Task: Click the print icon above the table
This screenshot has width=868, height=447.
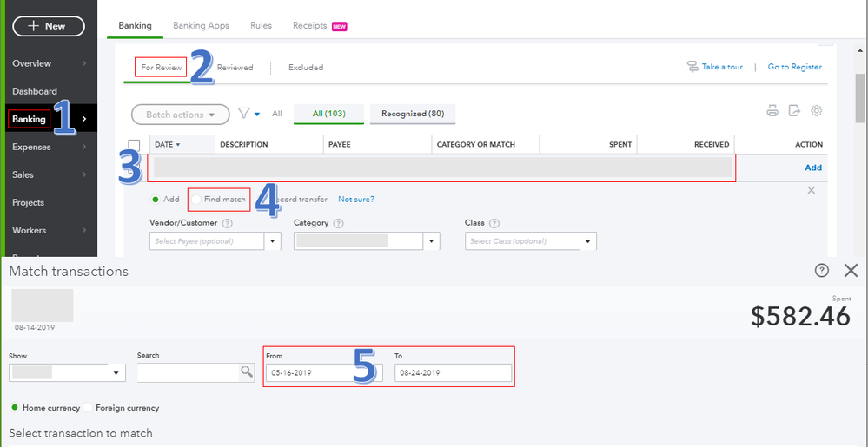Action: point(772,110)
